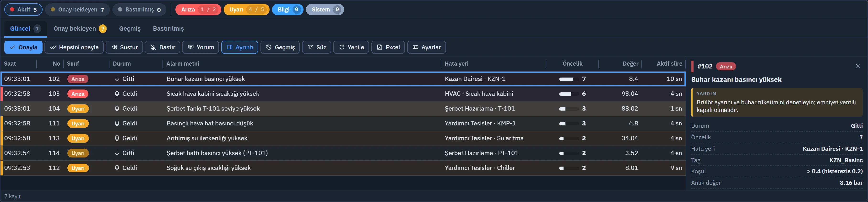Image resolution: width=868 pixels, height=202 pixels.
Task: Toggle the Sistem class filter chip
Action: point(325,9)
